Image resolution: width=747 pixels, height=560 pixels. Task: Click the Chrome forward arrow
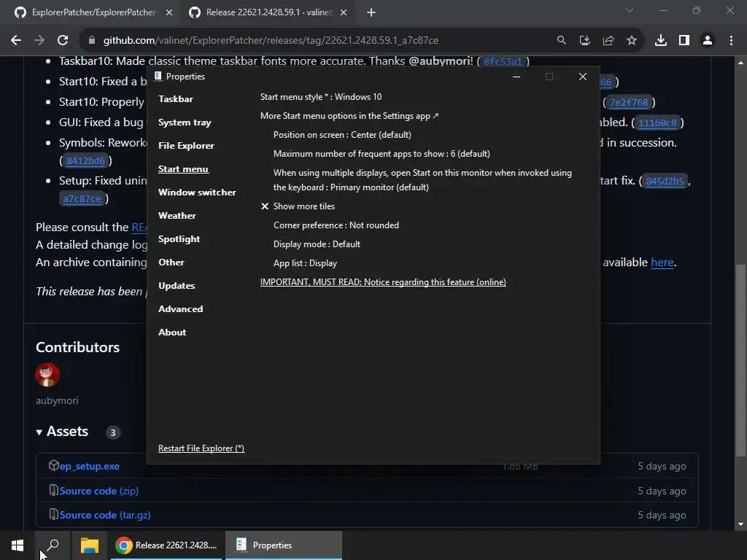pyautogui.click(x=39, y=41)
